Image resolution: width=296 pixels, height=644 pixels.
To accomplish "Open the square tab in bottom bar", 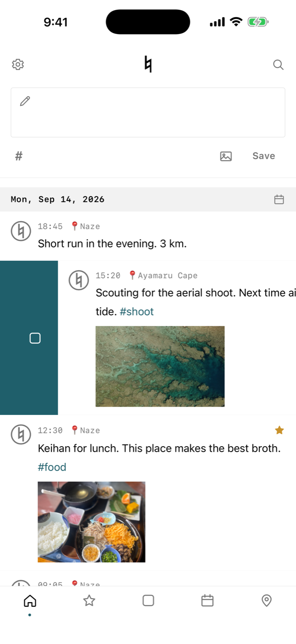I will point(148,601).
